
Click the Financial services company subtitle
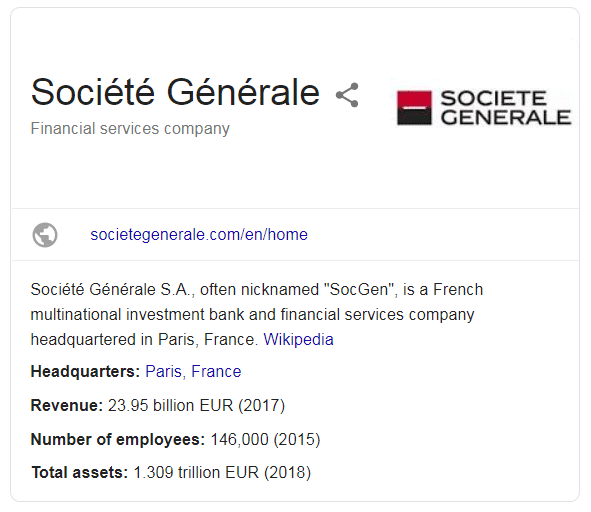130,129
